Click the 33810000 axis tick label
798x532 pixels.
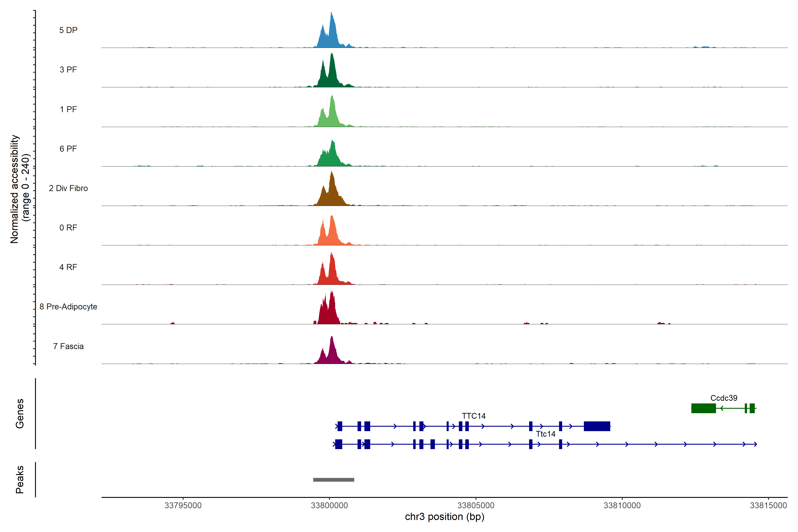pos(622,505)
